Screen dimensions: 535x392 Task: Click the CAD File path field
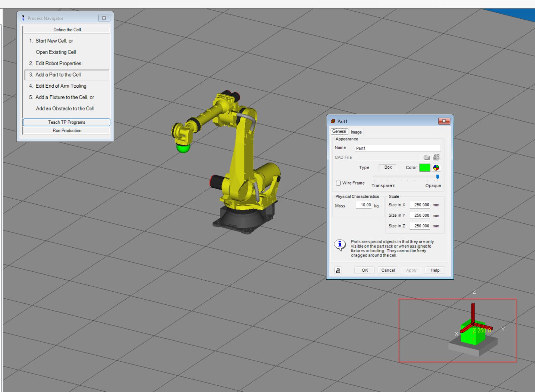pos(388,157)
